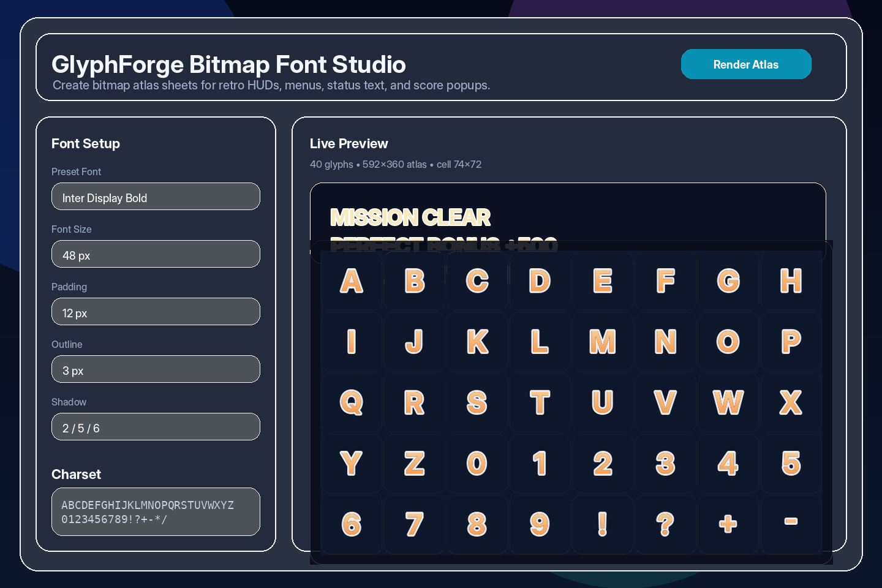Select the plus sign glyph cell
The height and width of the screenshot is (588, 882).
(728, 524)
